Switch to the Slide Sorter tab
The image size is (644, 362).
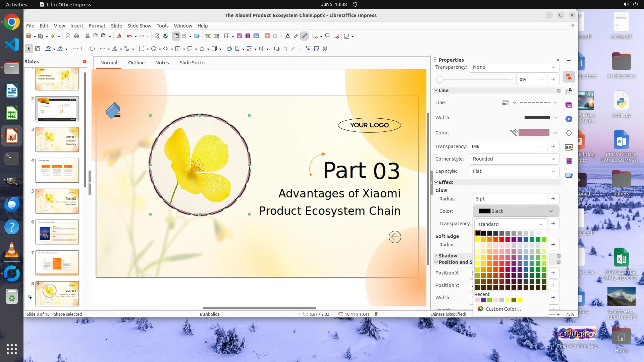pyautogui.click(x=193, y=63)
